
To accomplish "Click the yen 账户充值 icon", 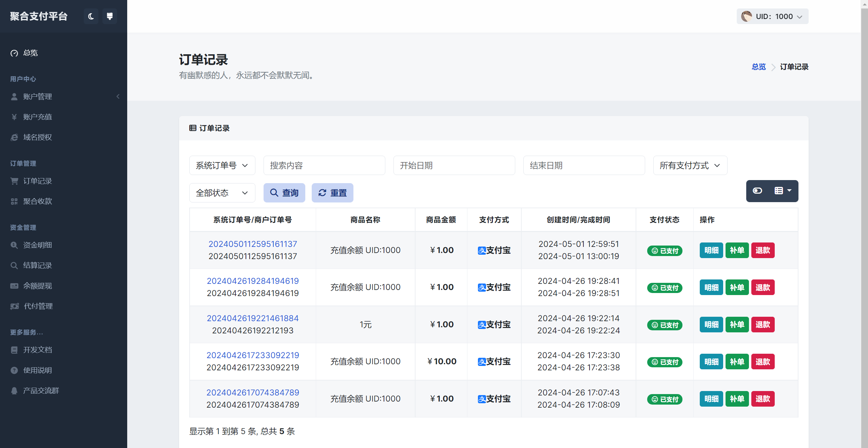I will pos(14,117).
